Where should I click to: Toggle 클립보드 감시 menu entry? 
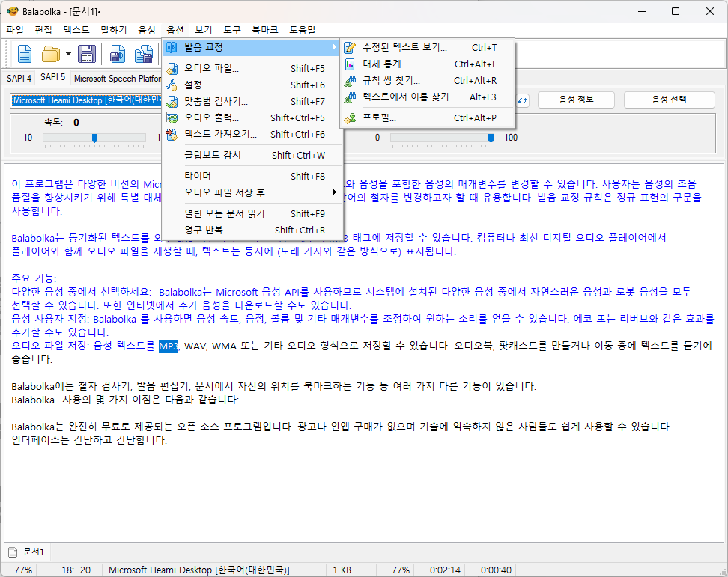[252, 156]
